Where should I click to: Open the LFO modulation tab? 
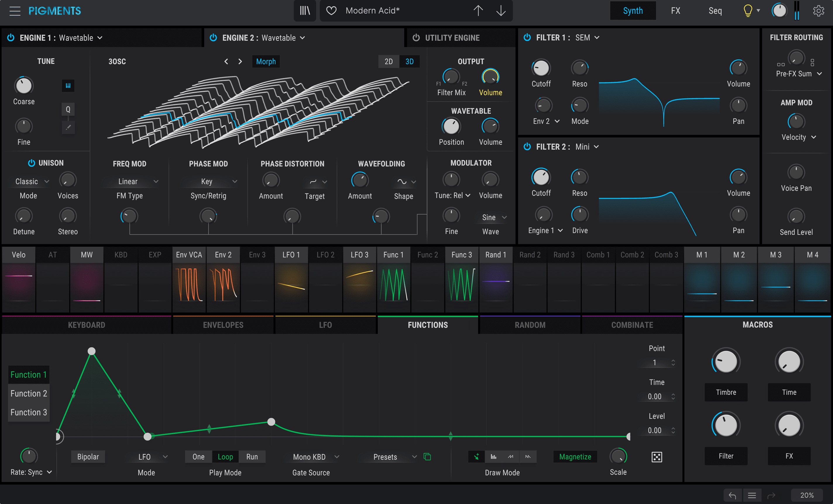325,325
